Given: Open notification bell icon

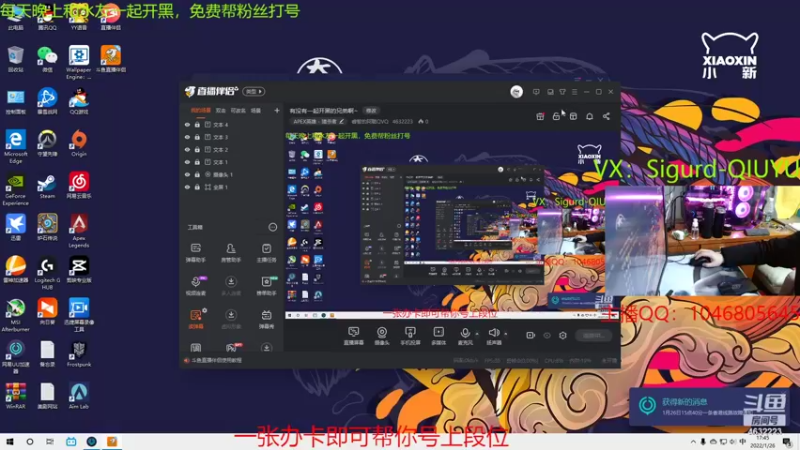Looking at the screenshot, I should coord(589,116).
